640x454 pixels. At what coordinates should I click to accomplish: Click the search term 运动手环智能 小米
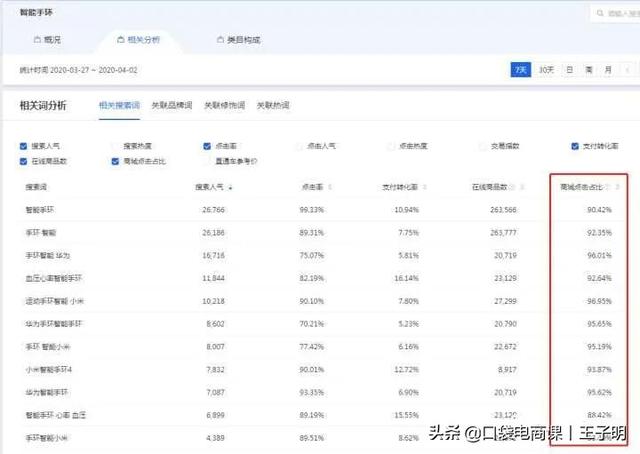tap(54, 301)
